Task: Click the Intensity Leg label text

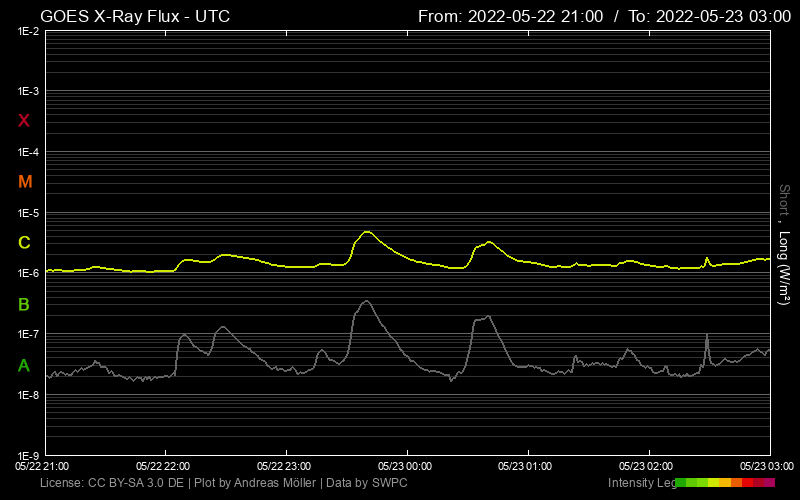Action: pyautogui.click(x=641, y=483)
